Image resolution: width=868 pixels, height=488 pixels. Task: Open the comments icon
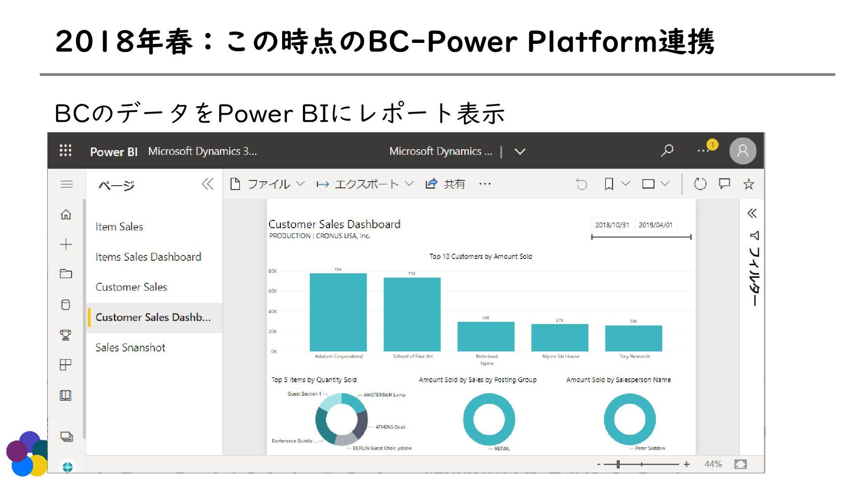724,183
